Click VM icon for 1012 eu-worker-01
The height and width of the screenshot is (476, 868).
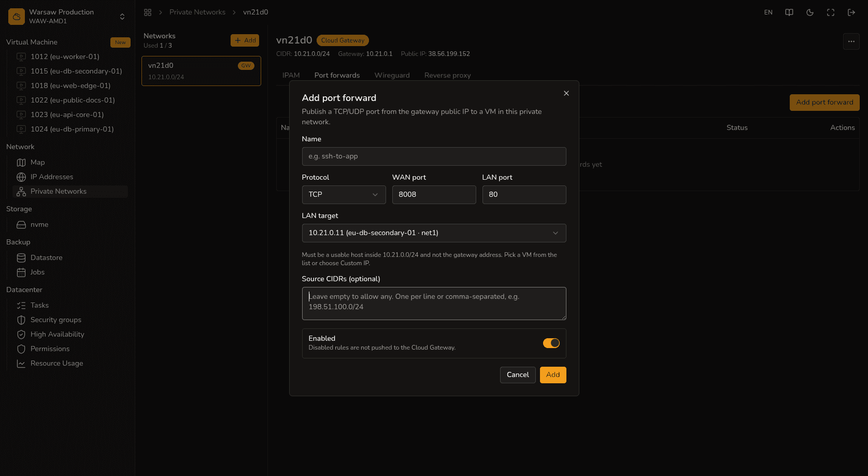click(21, 56)
